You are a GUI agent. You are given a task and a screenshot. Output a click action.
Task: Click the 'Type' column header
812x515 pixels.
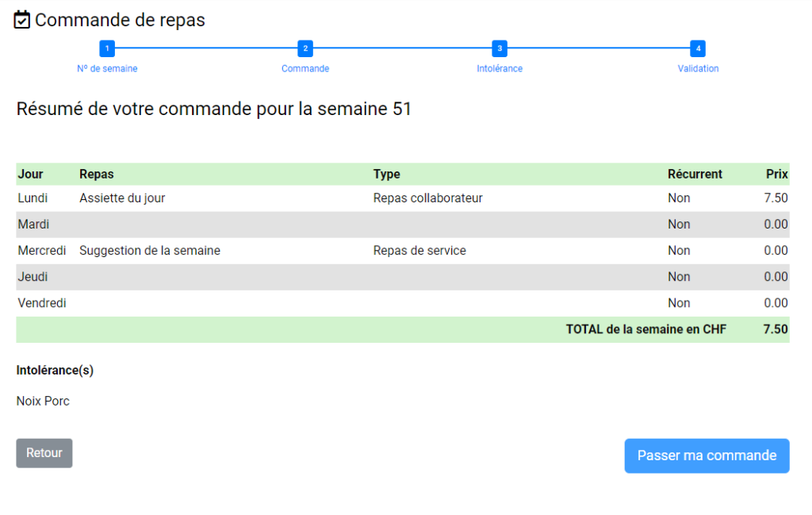click(386, 174)
